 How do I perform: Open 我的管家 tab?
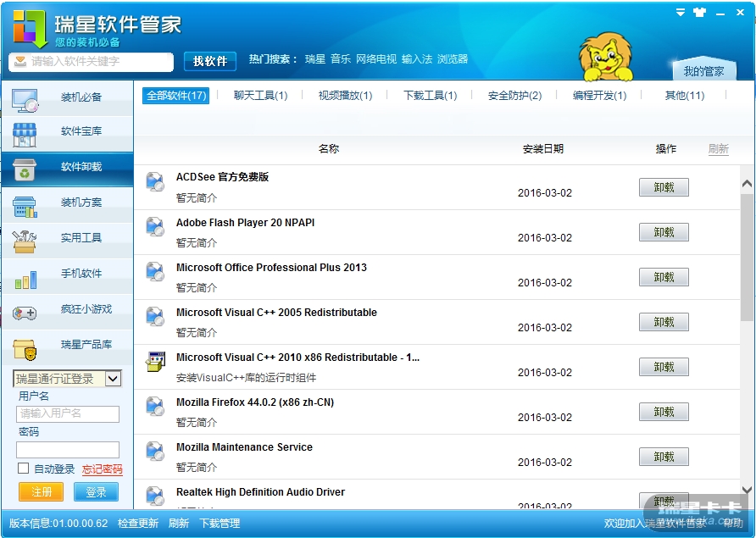704,71
